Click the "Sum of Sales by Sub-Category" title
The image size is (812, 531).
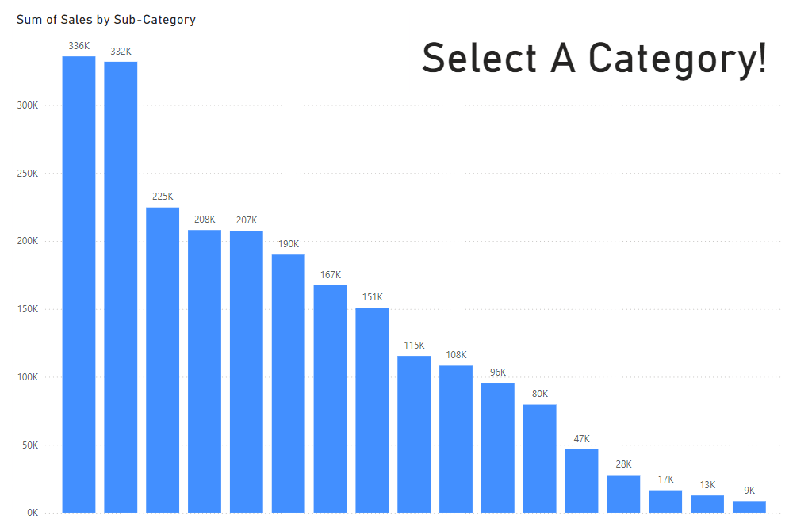tap(106, 20)
